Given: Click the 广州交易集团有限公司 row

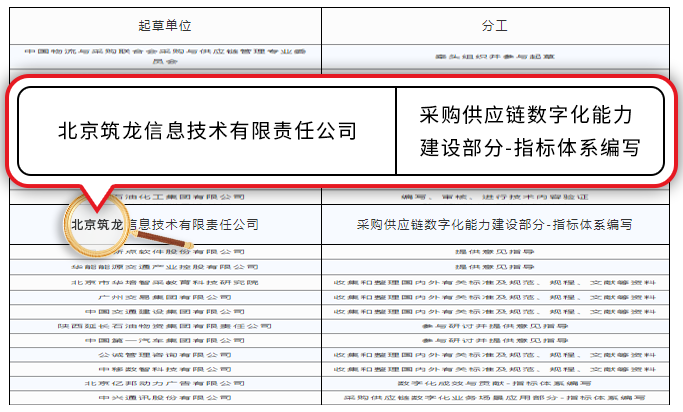Looking at the screenshot, I should [x=164, y=297].
